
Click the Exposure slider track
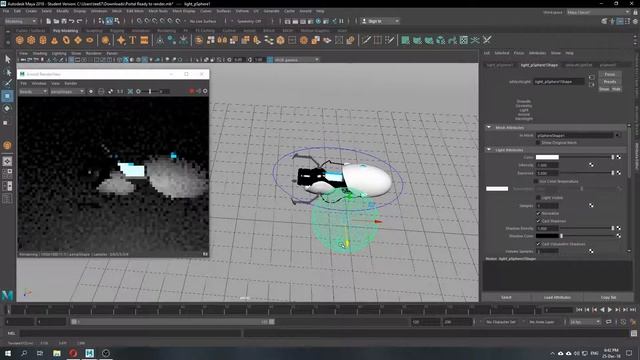587,173
